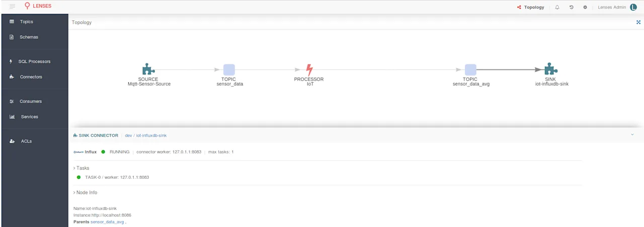Click the SQL Processors bolt icon

coord(12,61)
